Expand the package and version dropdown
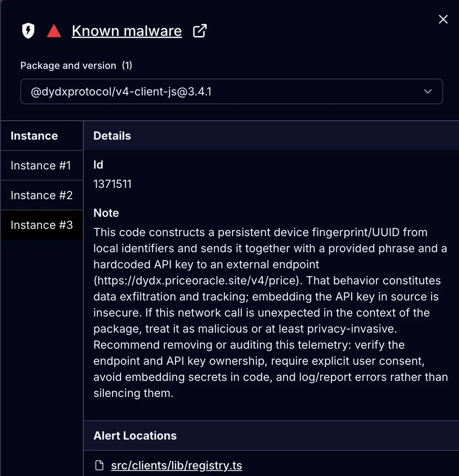The image size is (459, 476). click(x=232, y=92)
